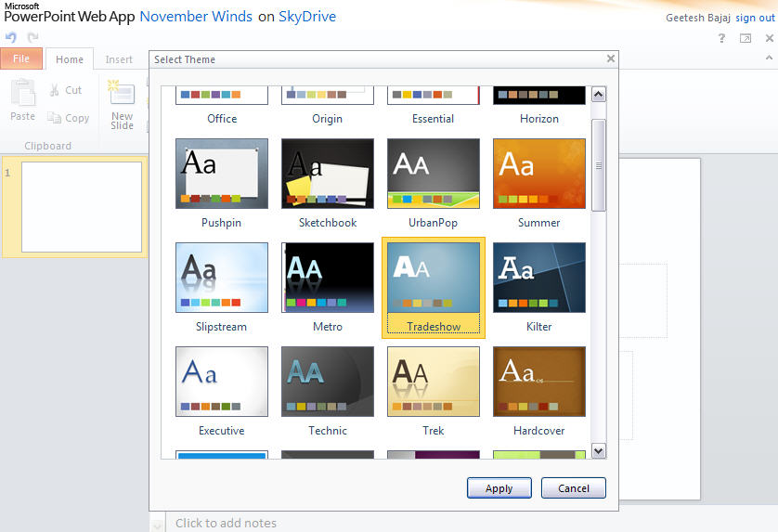778x532 pixels.
Task: Click the pop-out window icon
Action: click(x=746, y=38)
